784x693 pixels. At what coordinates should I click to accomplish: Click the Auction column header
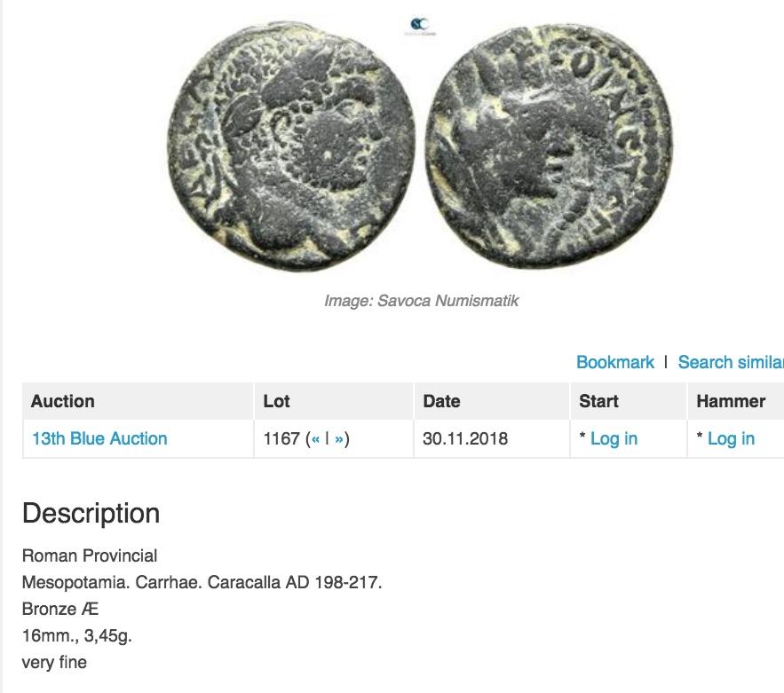coord(62,401)
